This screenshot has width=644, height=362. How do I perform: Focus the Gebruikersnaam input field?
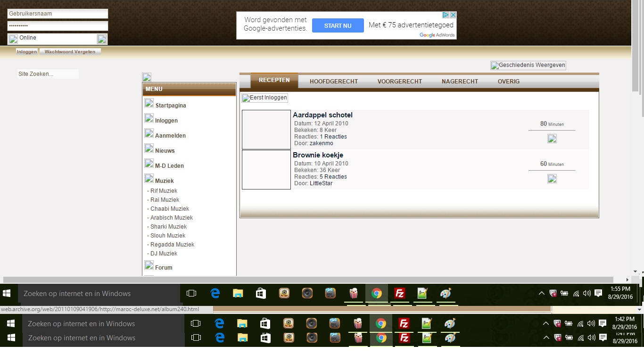click(x=58, y=14)
